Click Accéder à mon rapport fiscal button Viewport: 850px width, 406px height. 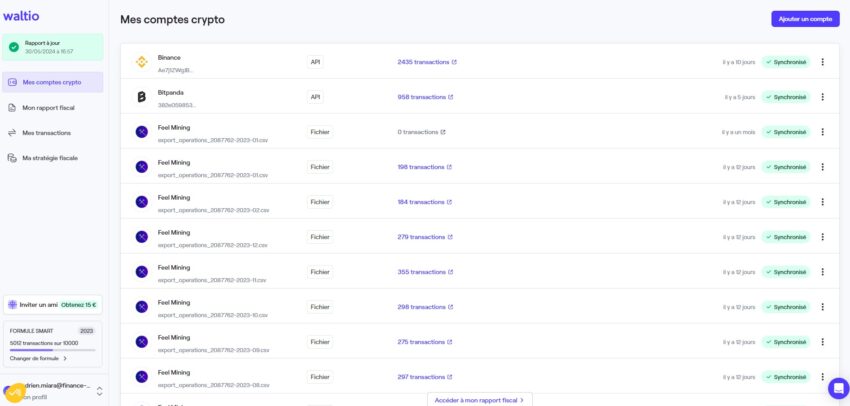(x=480, y=399)
